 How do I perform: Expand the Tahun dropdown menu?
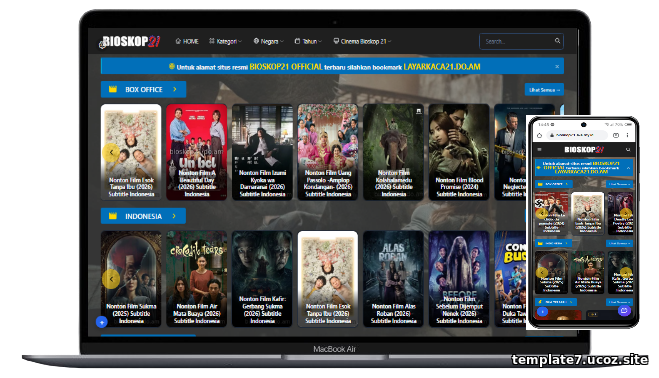[x=308, y=41]
